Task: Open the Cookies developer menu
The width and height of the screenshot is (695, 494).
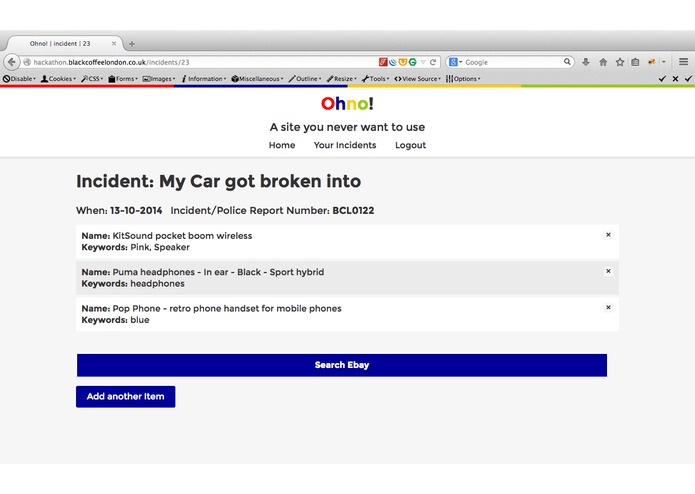Action: pos(58,79)
